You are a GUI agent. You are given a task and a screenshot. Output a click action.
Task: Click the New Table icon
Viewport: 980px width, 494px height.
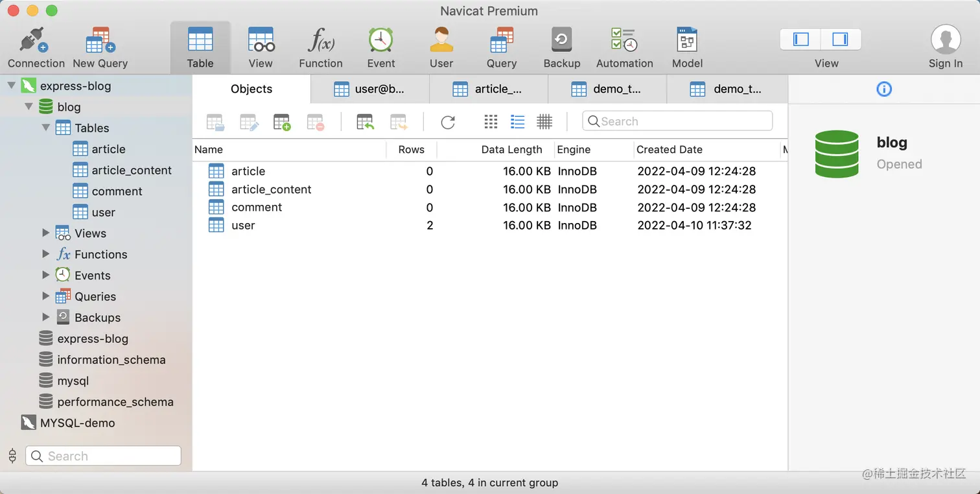(x=282, y=122)
